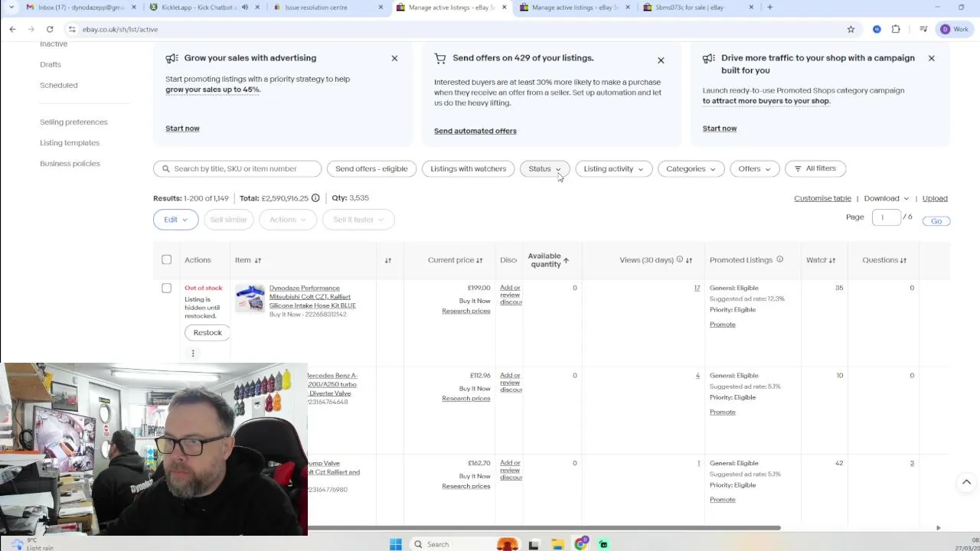Switch to Kicklet.app tab
The image size is (980, 551).
205,8
